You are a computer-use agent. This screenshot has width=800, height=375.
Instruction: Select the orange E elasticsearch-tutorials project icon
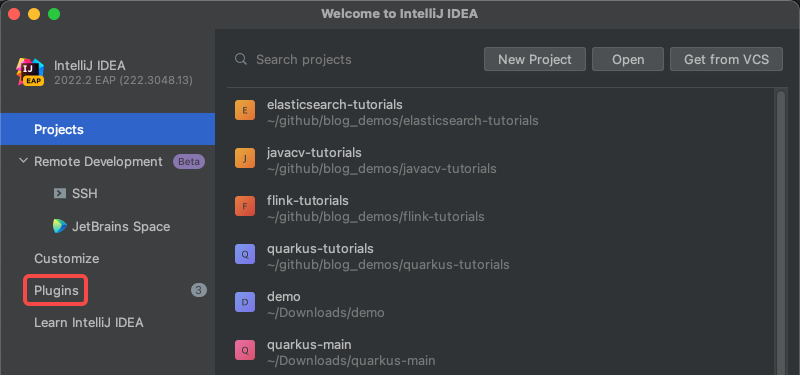245,110
